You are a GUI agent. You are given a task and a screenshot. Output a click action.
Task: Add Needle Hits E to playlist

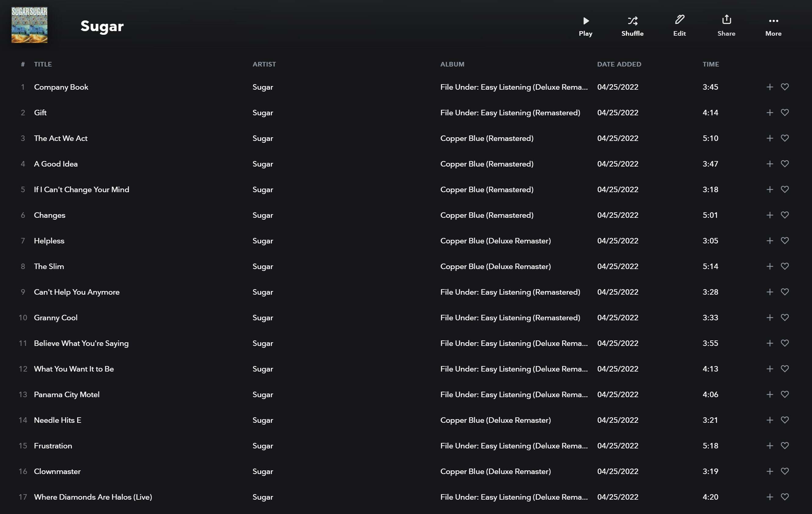[x=770, y=420]
